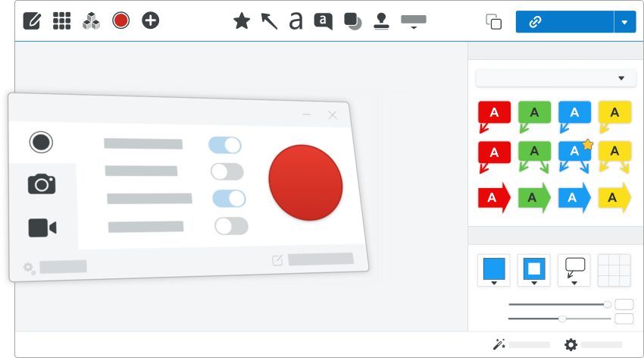This screenshot has width=644, height=358.
Task: Choose green callout style with single arrow
Action: point(534,117)
